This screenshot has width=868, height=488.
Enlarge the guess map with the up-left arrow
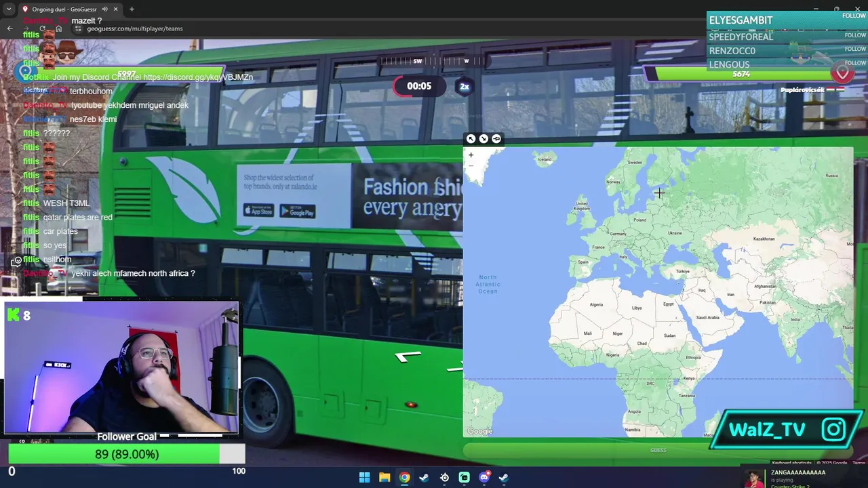pos(471,139)
